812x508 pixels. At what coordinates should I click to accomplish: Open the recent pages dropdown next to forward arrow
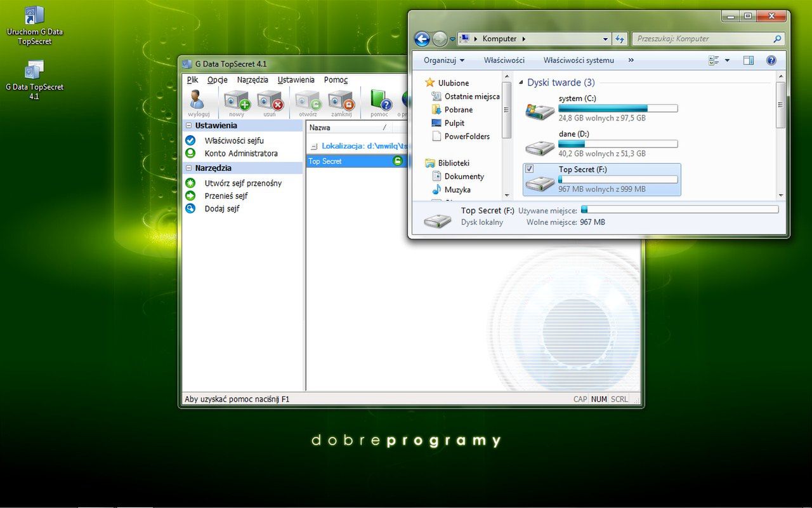[452, 39]
